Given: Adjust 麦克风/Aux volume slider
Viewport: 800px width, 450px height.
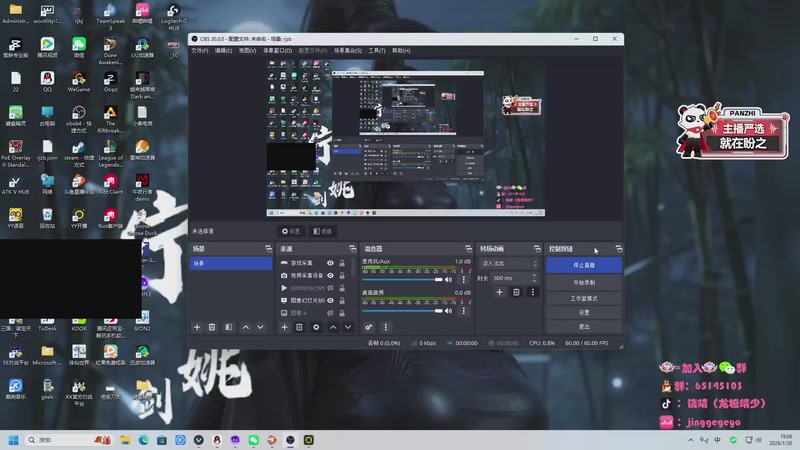Looking at the screenshot, I should [402, 280].
